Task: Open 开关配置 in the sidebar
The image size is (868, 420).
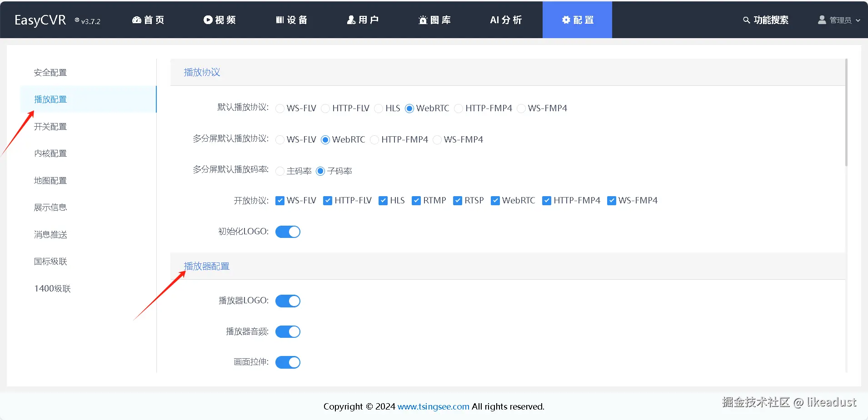Action: coord(50,127)
